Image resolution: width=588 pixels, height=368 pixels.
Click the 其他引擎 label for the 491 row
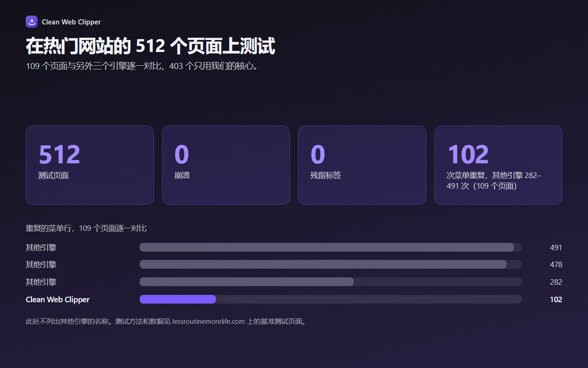(x=41, y=247)
